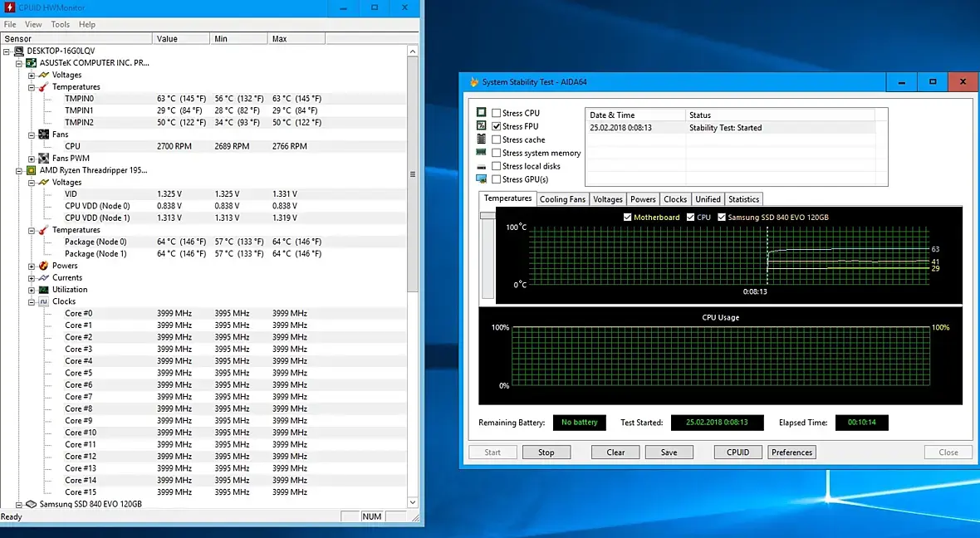980x538 pixels.
Task: Enable the Stress GPU(s) checkbox
Action: (x=497, y=179)
